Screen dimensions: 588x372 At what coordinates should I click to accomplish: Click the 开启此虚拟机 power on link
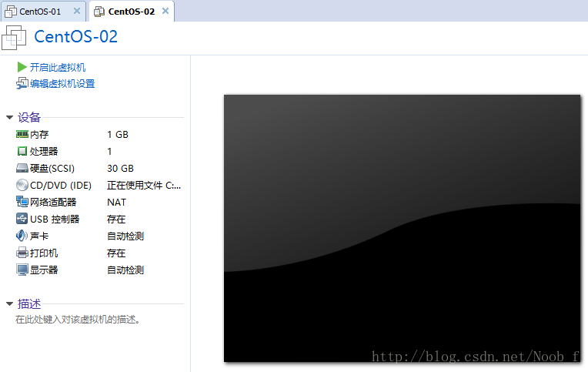[58, 68]
